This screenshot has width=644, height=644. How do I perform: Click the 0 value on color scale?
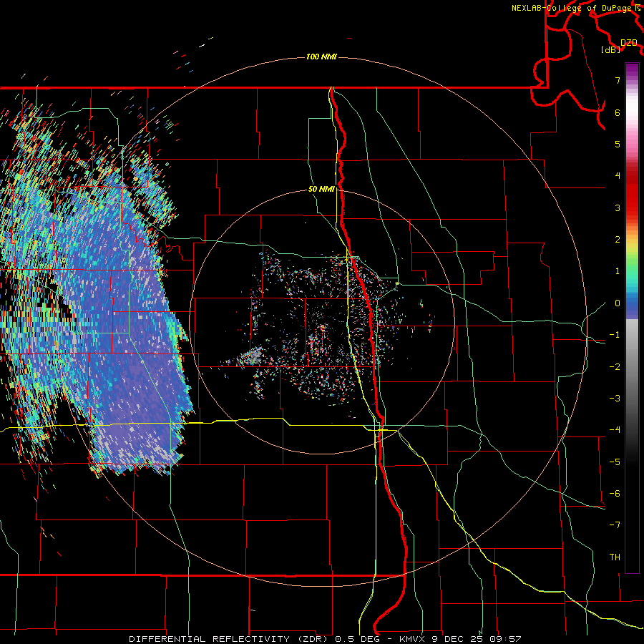coord(618,303)
